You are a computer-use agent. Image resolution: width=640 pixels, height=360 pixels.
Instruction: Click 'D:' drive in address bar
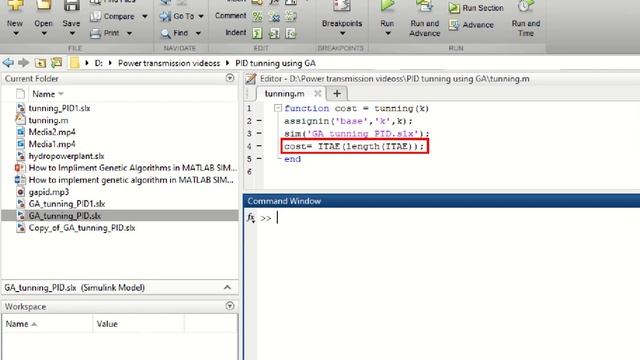[x=98, y=63]
